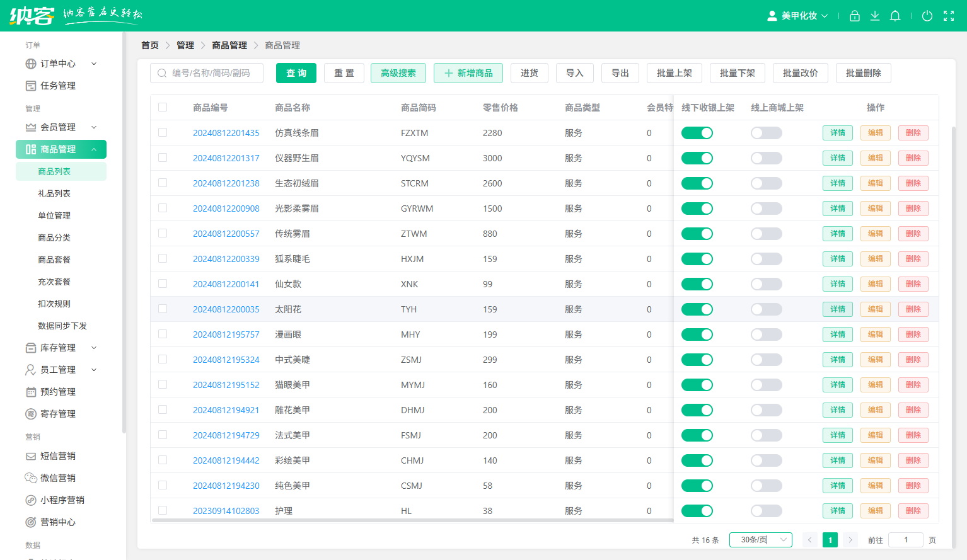Image resolution: width=967 pixels, height=560 pixels.
Task: Open product 20240812201435 details link
Action: 226,133
